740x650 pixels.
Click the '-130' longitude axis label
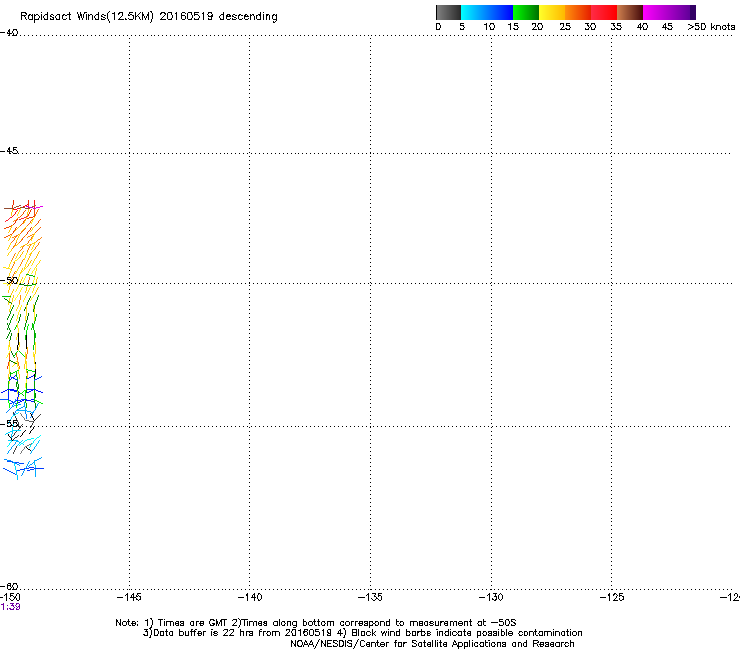coord(491,597)
